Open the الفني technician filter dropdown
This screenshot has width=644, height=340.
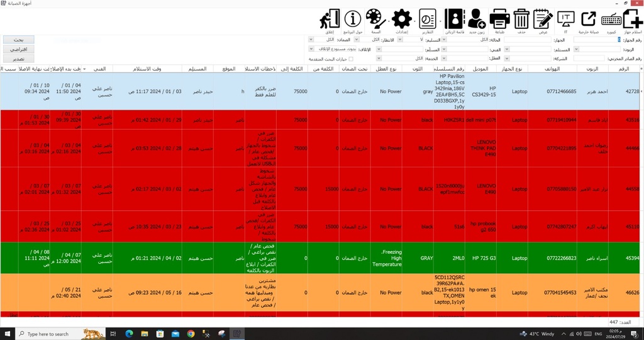click(443, 49)
